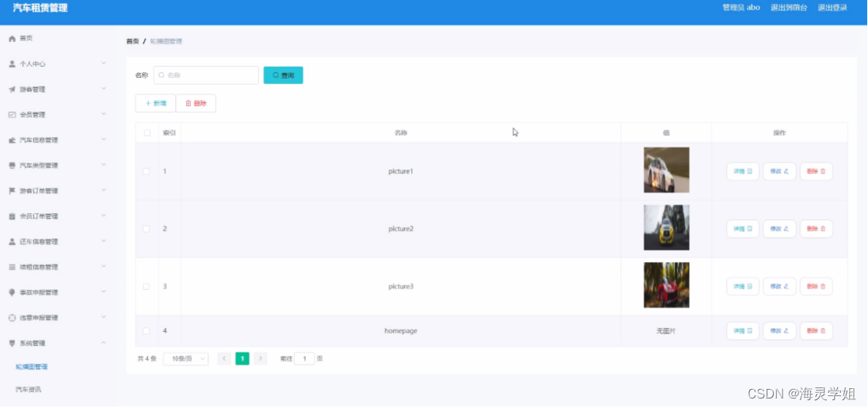The width and height of the screenshot is (868, 408).
Task: Click the 名称 column header
Action: [401, 133]
